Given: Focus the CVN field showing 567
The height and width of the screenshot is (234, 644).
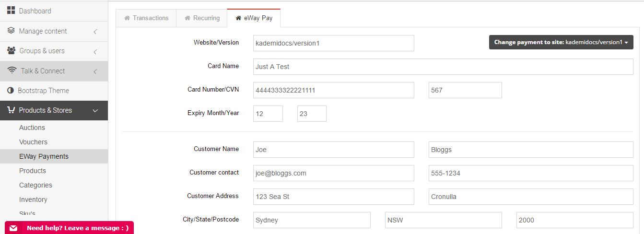Looking at the screenshot, I should 465,90.
